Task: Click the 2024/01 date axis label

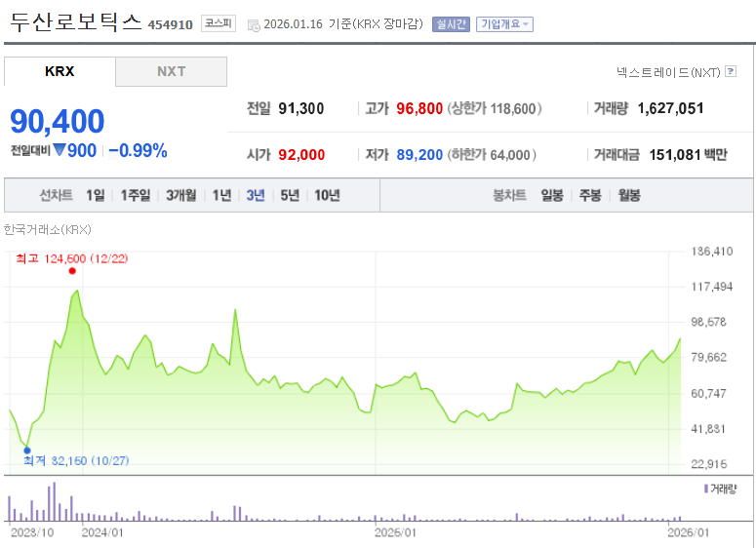Action: 102,532
